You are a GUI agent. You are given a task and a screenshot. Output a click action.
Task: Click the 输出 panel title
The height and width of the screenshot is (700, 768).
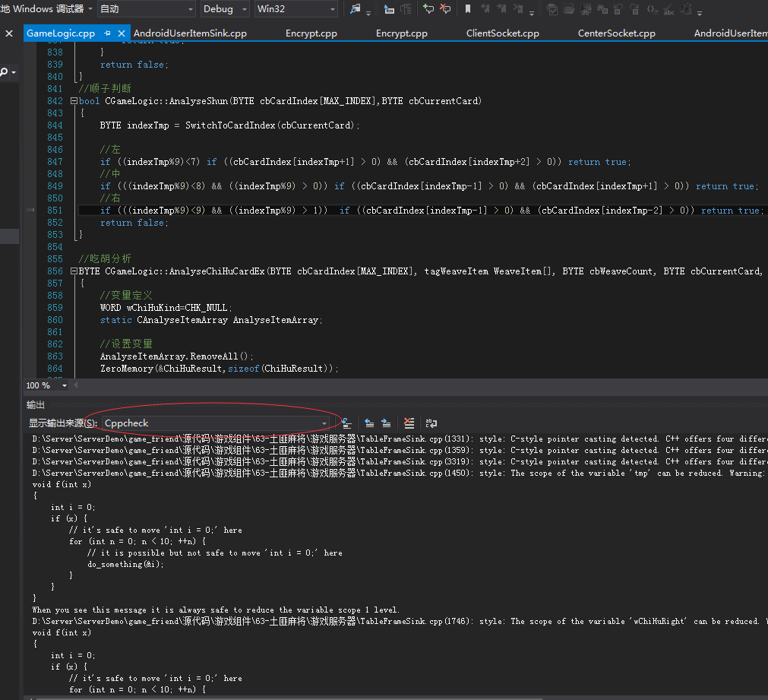pos(35,405)
